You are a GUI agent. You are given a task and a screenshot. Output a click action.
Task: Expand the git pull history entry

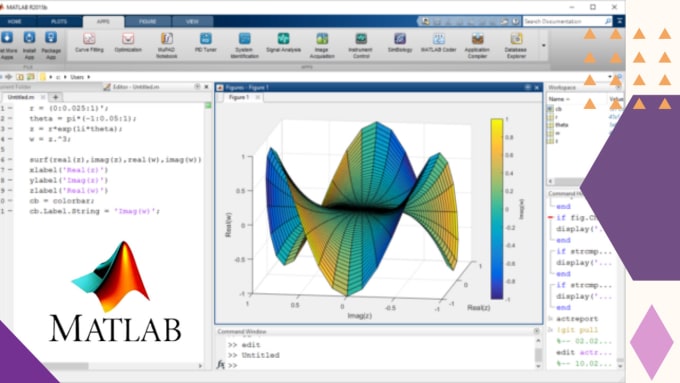[x=551, y=330]
